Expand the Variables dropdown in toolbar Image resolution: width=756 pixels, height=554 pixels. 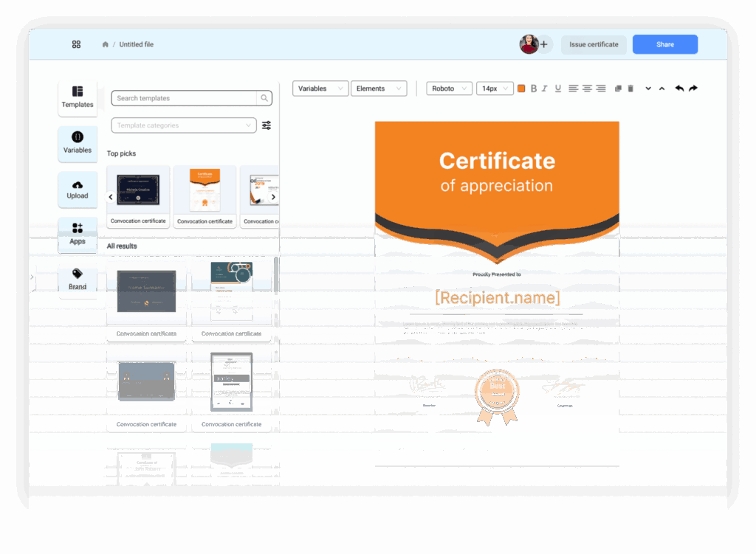click(x=320, y=89)
